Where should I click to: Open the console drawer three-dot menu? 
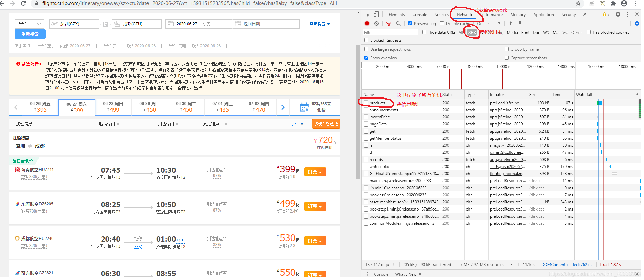(x=367, y=274)
